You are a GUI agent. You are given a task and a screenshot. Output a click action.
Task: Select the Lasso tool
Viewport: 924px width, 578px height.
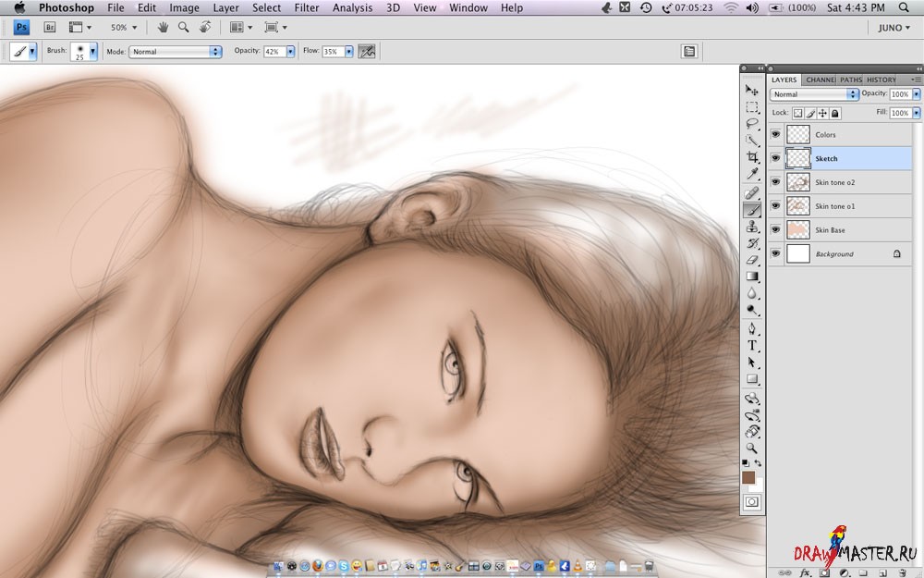click(752, 123)
